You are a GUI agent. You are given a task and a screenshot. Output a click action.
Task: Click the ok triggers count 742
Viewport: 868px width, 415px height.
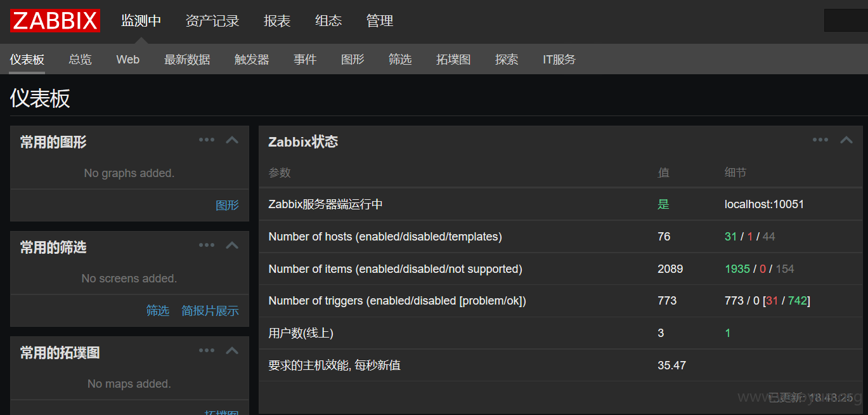click(797, 301)
